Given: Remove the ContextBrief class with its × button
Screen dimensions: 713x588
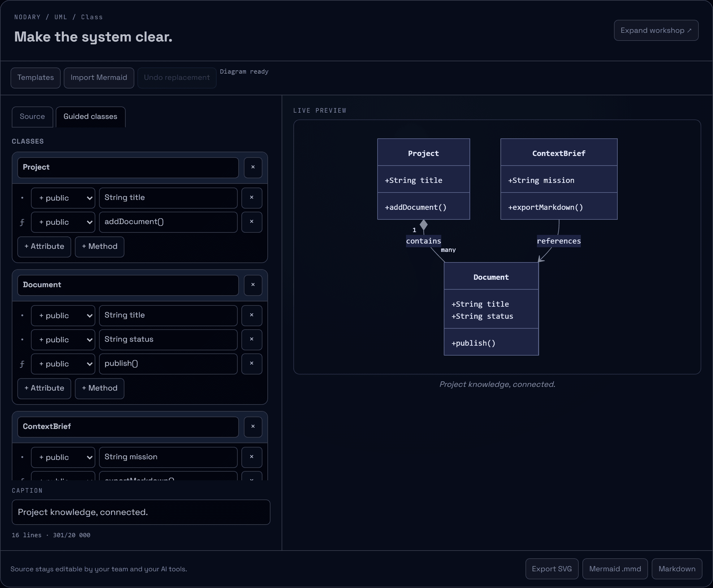Looking at the screenshot, I should click(253, 427).
